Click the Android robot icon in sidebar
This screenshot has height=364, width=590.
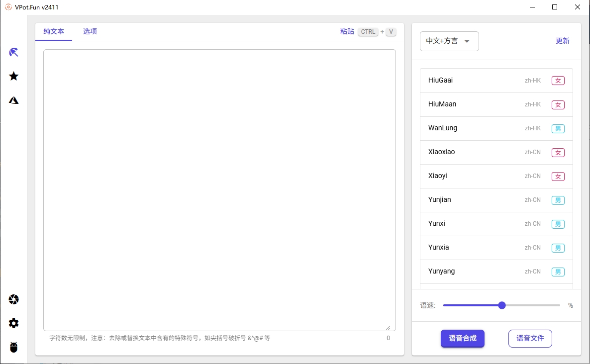coord(13,347)
